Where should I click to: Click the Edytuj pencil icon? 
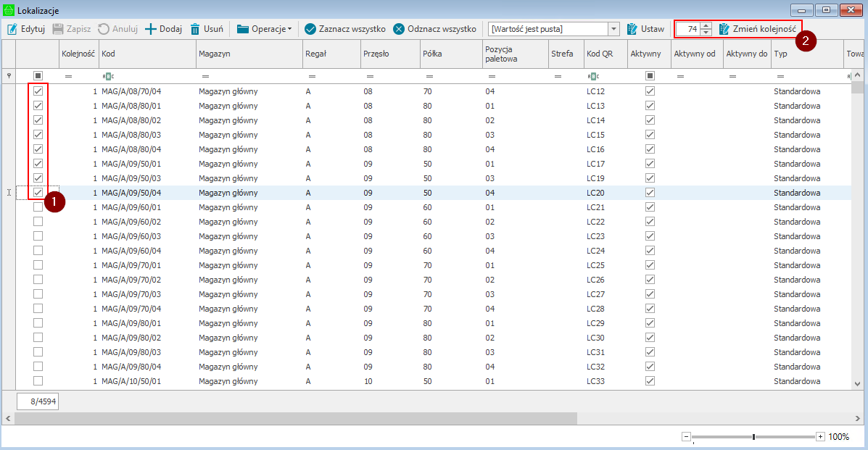pyautogui.click(x=12, y=29)
